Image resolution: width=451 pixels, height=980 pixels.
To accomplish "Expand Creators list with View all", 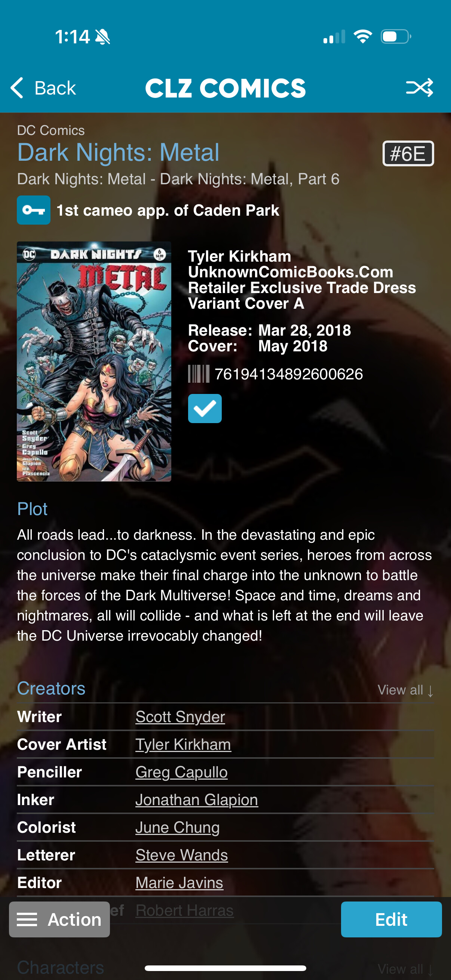I will (405, 690).
